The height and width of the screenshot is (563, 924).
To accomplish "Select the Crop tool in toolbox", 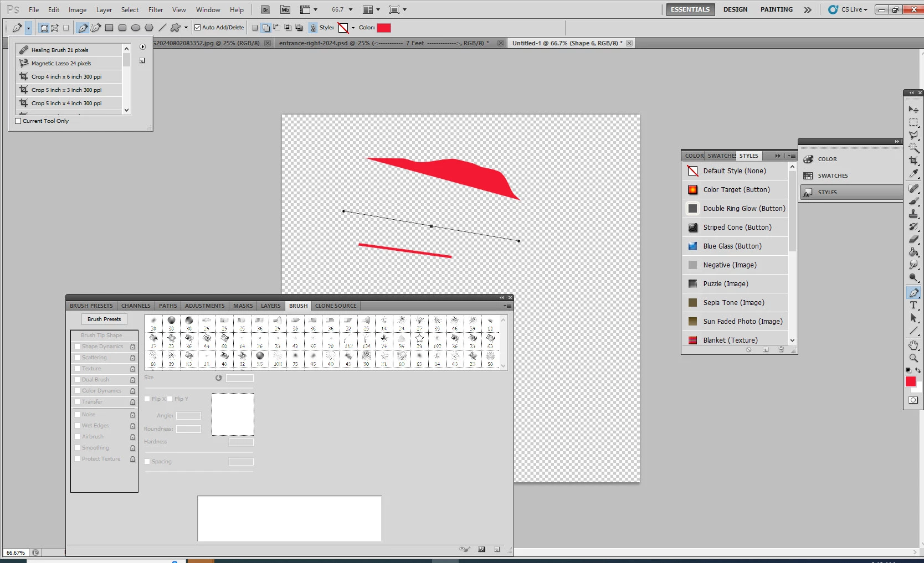I will pos(913,161).
